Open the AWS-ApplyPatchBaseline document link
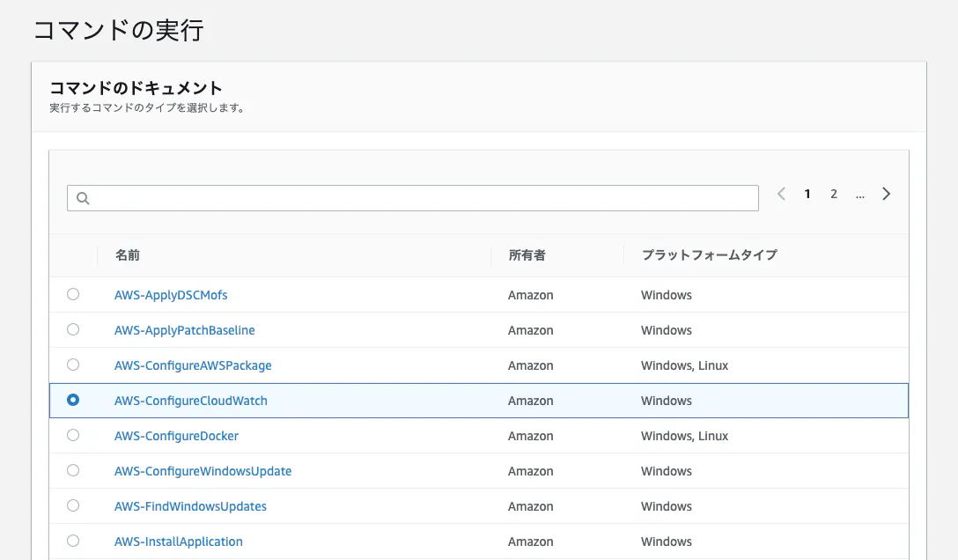This screenshot has height=560, width=958. coord(184,329)
